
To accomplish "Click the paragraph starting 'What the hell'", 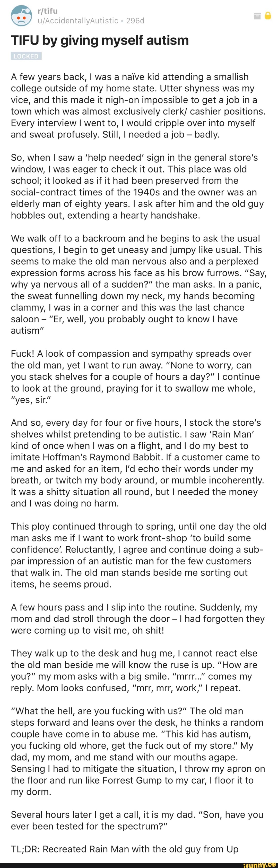I will tap(138, 751).
